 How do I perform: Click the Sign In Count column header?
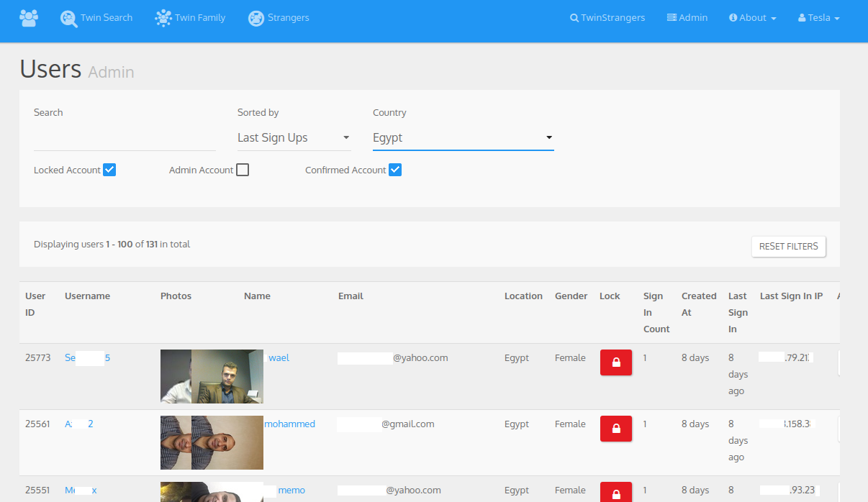(656, 313)
